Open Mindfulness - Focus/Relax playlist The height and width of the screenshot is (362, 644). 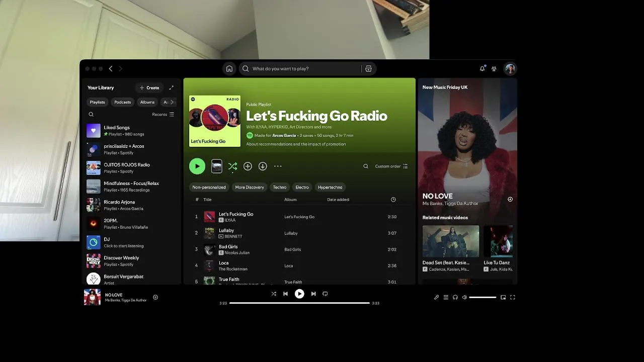click(x=131, y=187)
